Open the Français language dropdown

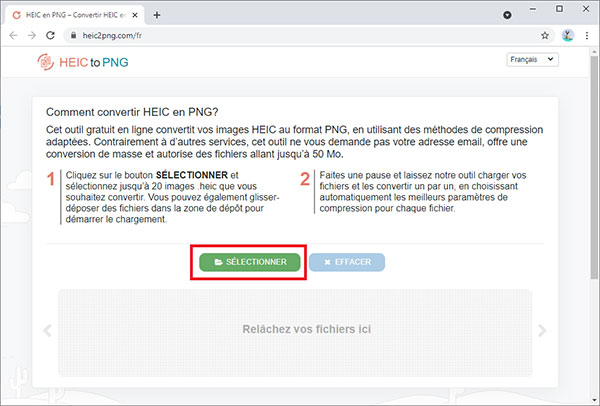532,60
